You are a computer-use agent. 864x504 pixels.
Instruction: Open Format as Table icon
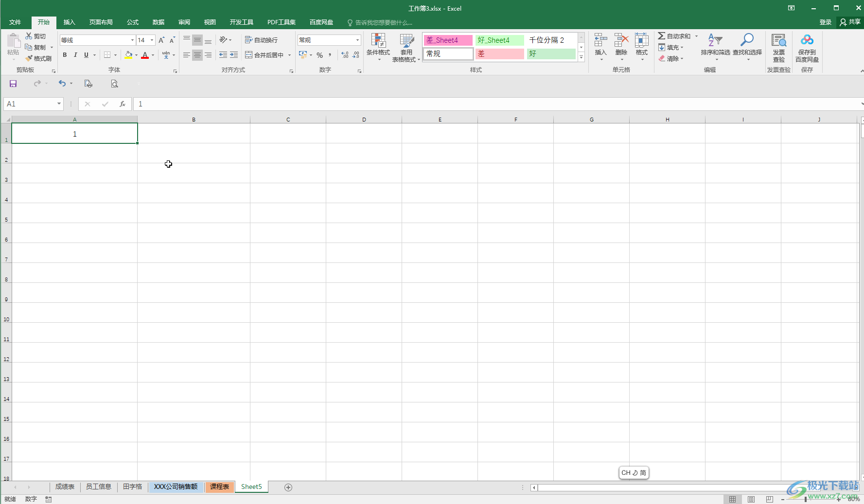(x=406, y=40)
